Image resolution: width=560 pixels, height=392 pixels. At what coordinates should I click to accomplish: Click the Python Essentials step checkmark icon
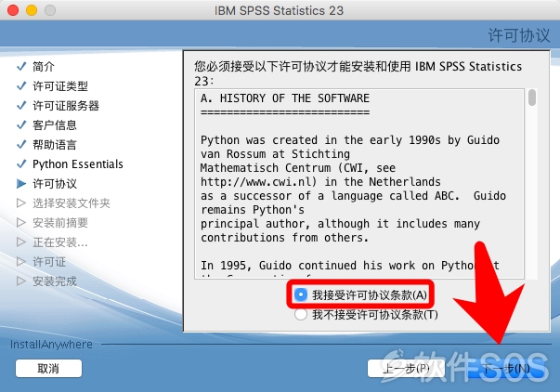point(21,163)
